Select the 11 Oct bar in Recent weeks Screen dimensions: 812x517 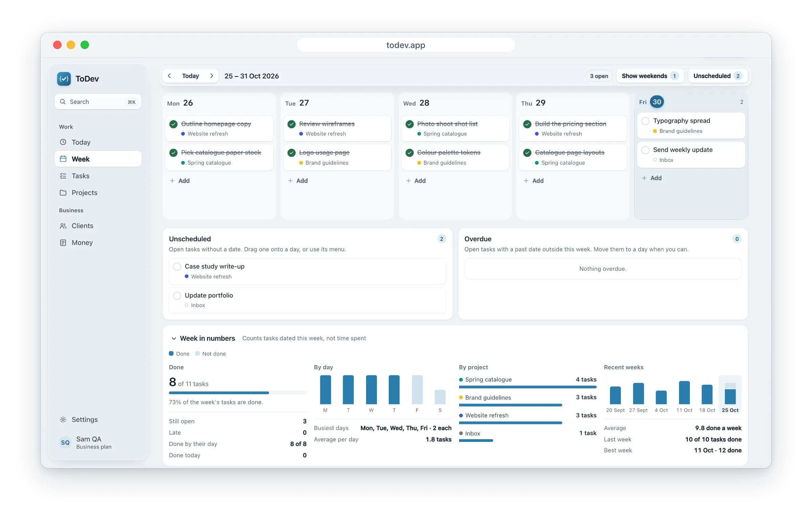pyautogui.click(x=684, y=392)
